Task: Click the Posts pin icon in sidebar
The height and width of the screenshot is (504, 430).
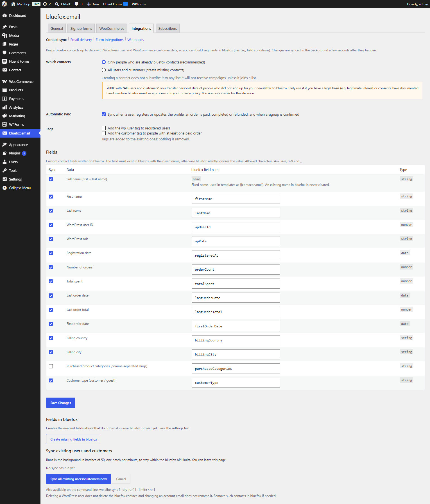Action: coord(4,27)
